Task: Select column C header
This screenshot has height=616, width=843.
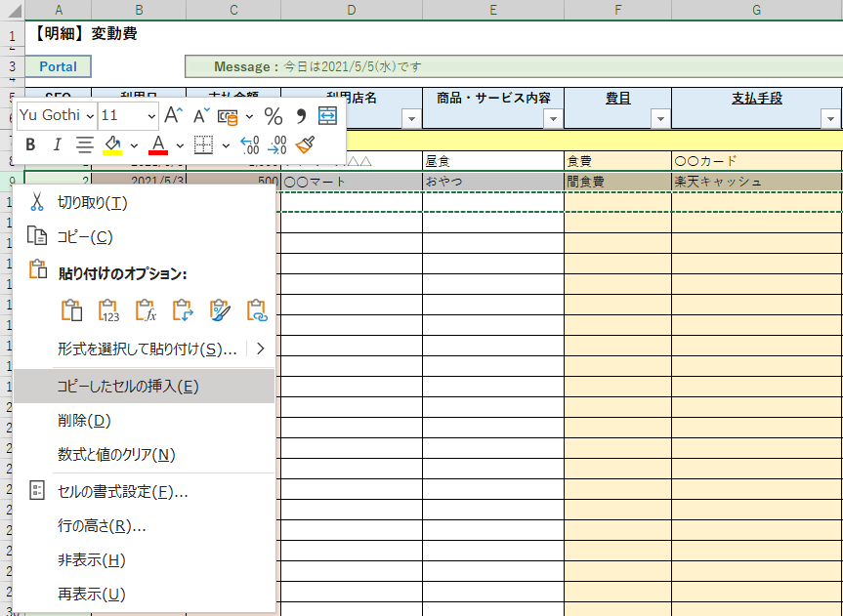Action: point(233,10)
